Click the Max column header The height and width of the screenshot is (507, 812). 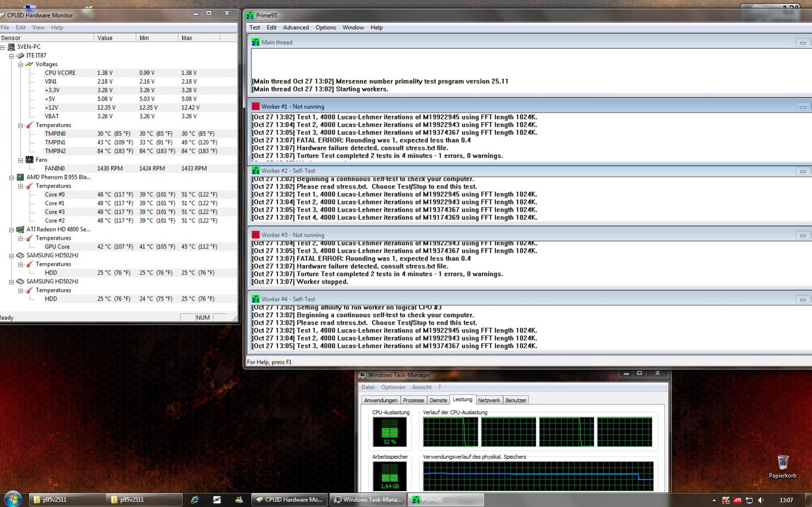[x=199, y=38]
